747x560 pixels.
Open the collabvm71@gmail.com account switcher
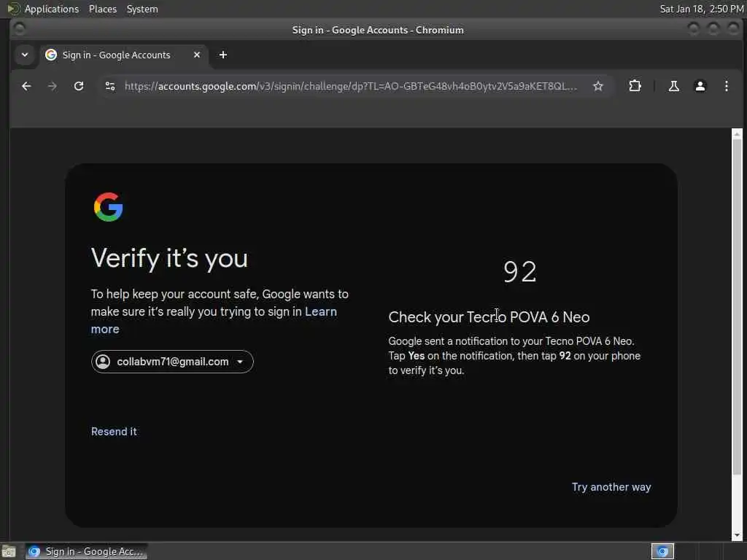172,362
